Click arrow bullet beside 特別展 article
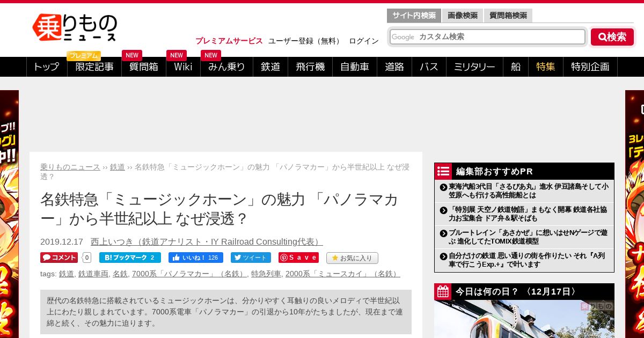 tap(443, 210)
